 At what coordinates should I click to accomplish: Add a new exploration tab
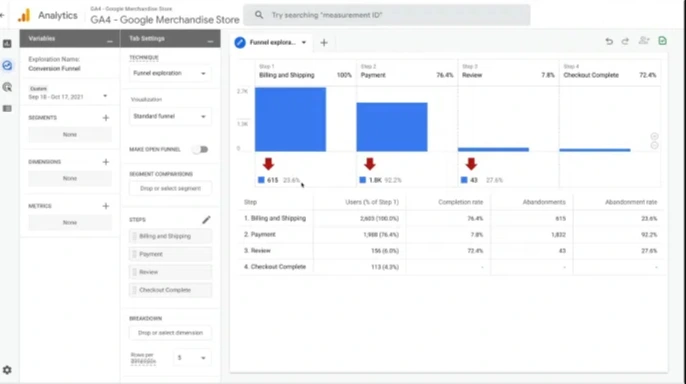[324, 42]
